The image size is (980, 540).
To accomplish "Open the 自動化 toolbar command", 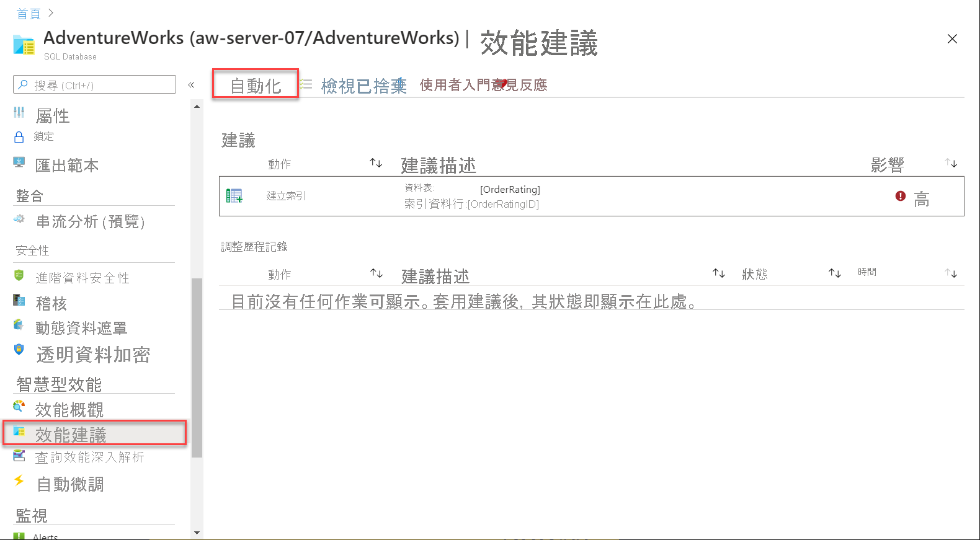I will (256, 86).
